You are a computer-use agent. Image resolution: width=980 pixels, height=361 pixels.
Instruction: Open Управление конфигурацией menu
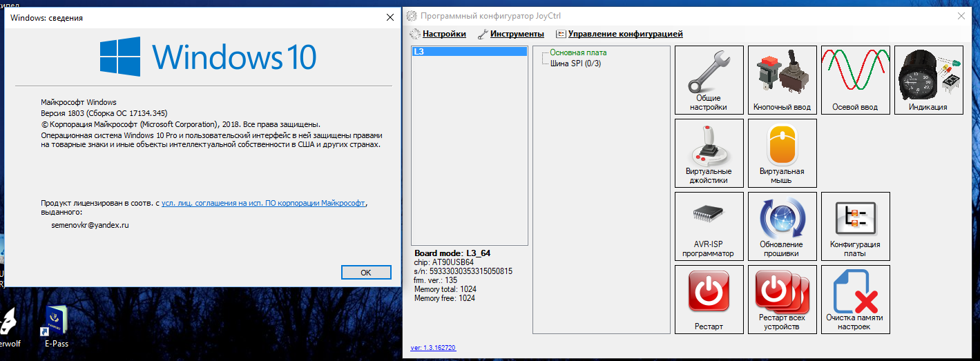click(x=619, y=34)
